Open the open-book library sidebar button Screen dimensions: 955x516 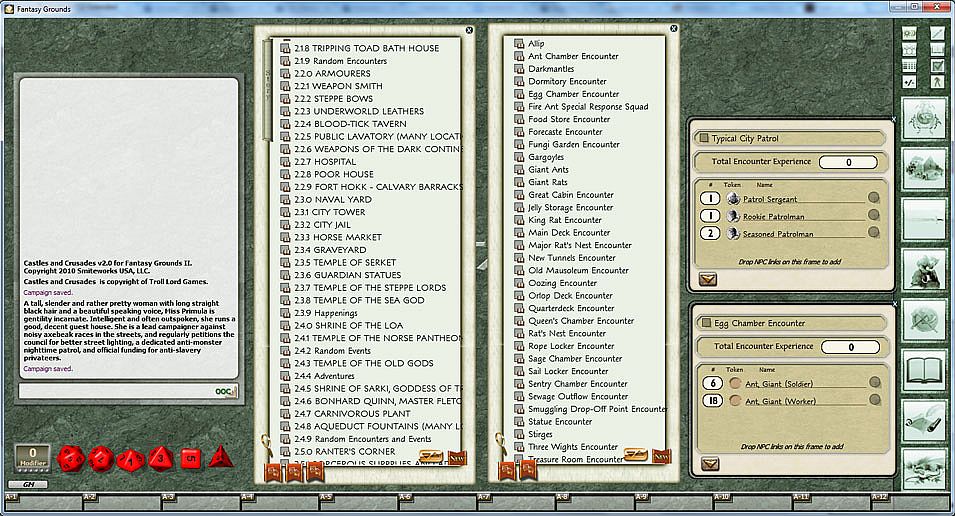tap(926, 370)
